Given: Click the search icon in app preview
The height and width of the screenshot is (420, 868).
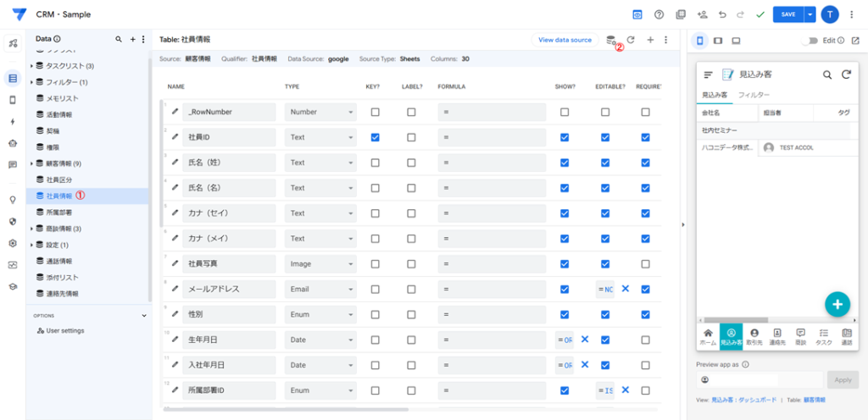Looking at the screenshot, I should point(827,75).
